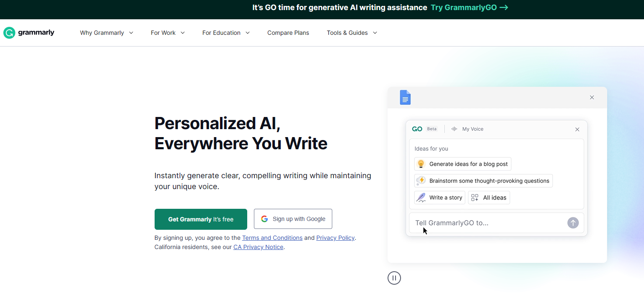The image size is (644, 296).
Task: Click the My Voice label
Action: [x=473, y=129]
